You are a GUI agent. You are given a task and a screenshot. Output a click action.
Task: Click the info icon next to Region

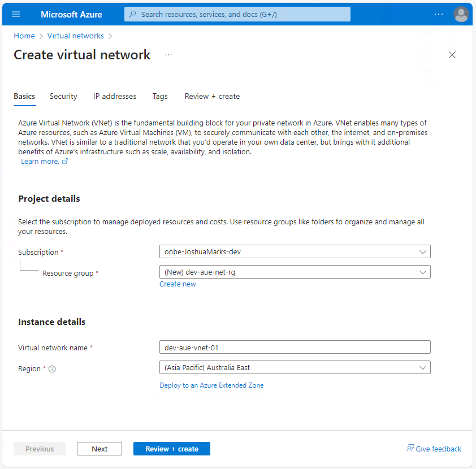pyautogui.click(x=51, y=369)
